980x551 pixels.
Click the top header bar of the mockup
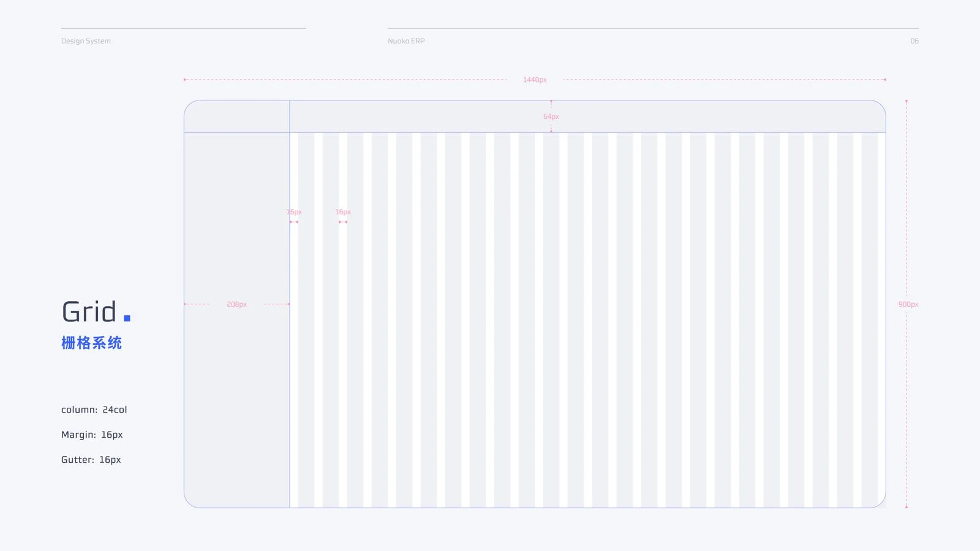tap(588, 116)
